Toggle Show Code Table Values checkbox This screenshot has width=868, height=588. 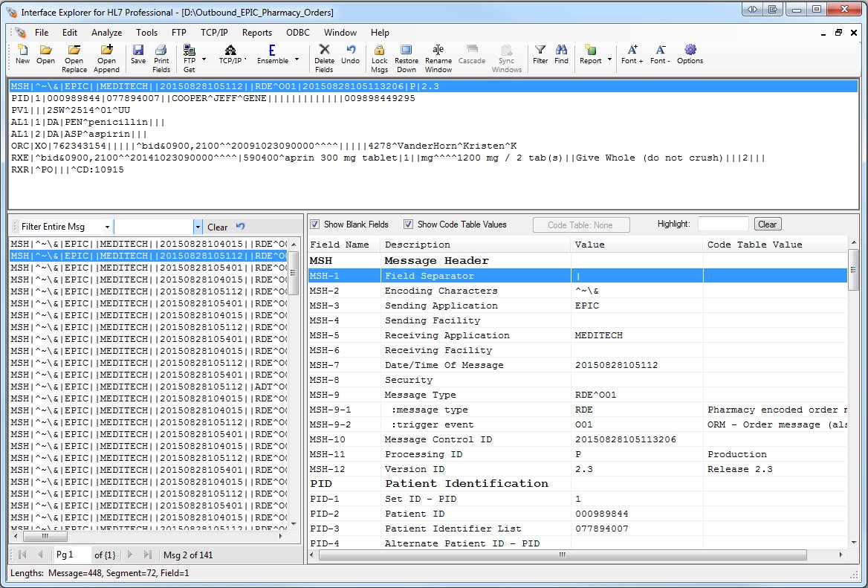(x=408, y=224)
